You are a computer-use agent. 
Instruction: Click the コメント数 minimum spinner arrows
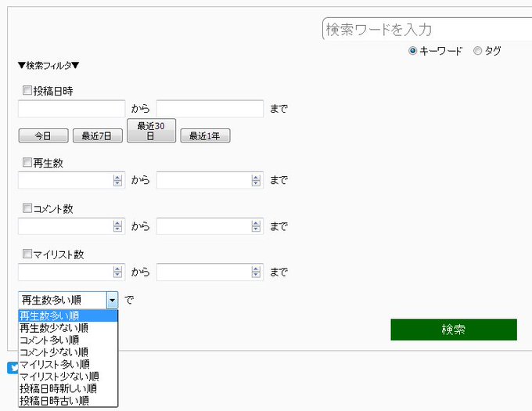[x=117, y=226]
